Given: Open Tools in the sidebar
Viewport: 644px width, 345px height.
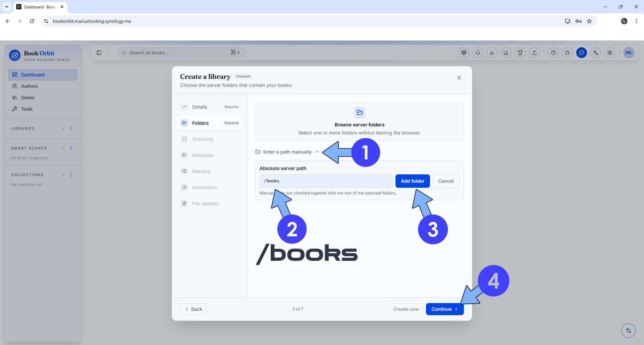Looking at the screenshot, I should [43, 109].
